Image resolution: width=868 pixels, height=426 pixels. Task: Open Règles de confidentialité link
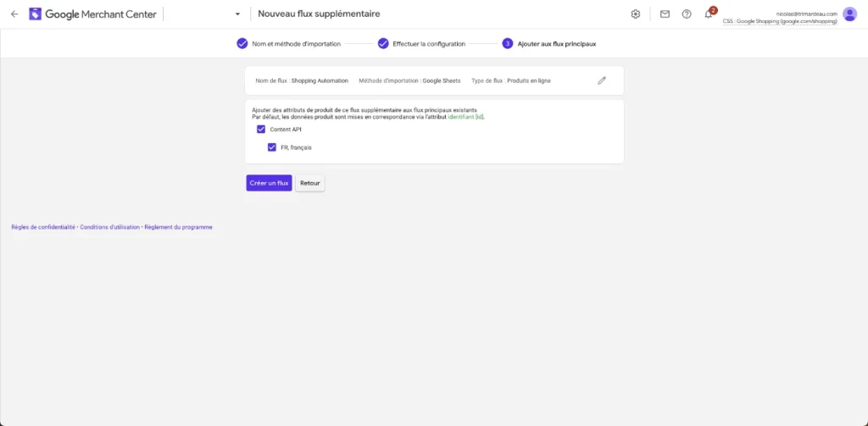tap(43, 227)
